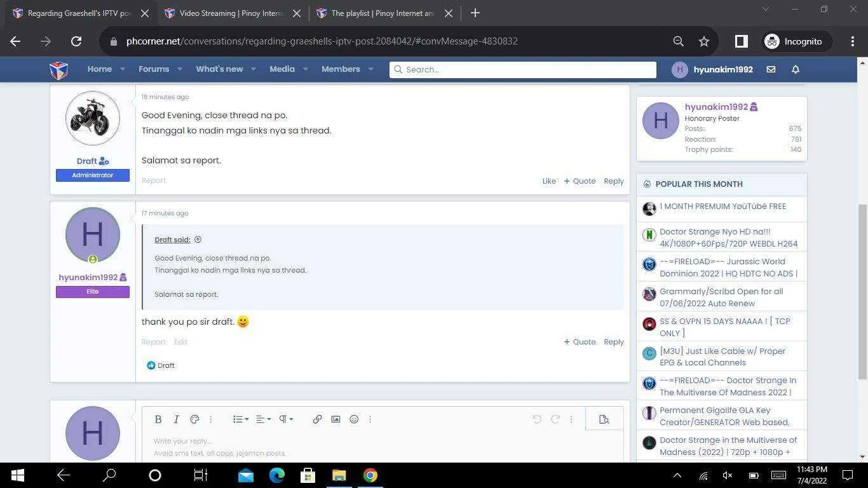Open the What's new navigation item
The height and width of the screenshot is (488, 868).
219,69
